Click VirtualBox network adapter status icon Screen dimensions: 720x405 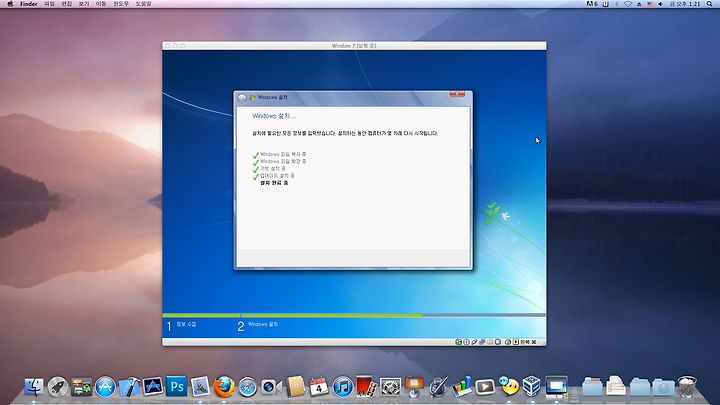[482, 342]
